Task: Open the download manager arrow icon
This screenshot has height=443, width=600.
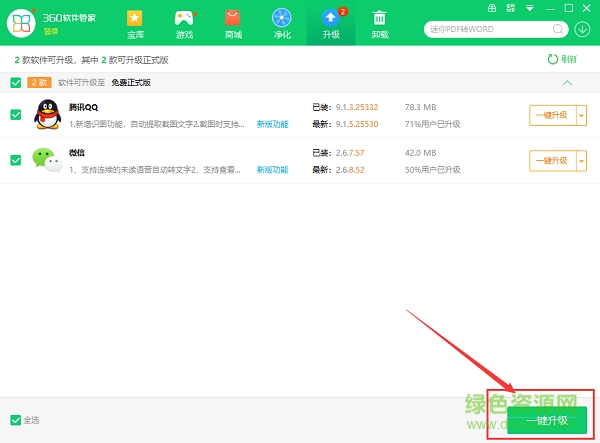Action: [x=583, y=27]
